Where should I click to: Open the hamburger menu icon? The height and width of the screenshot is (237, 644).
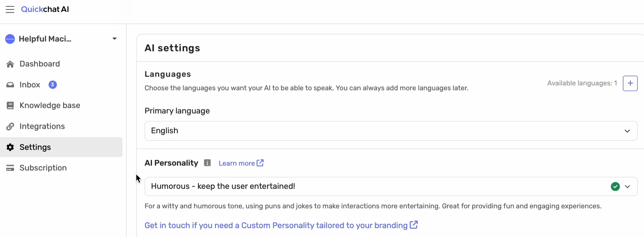10,9
